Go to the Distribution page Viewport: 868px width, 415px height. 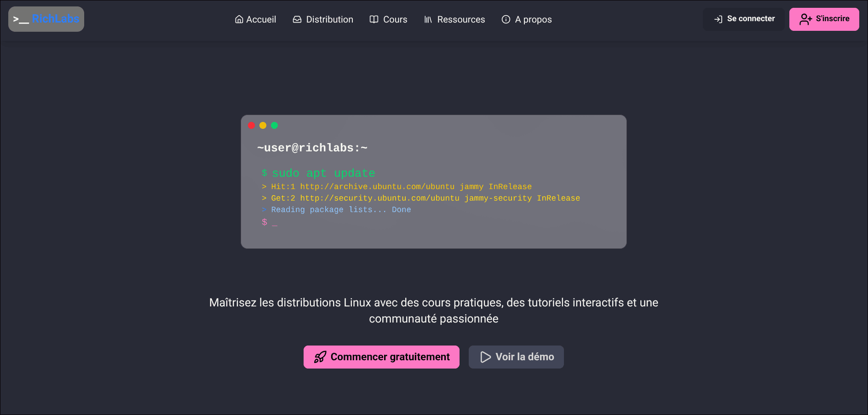(x=323, y=19)
